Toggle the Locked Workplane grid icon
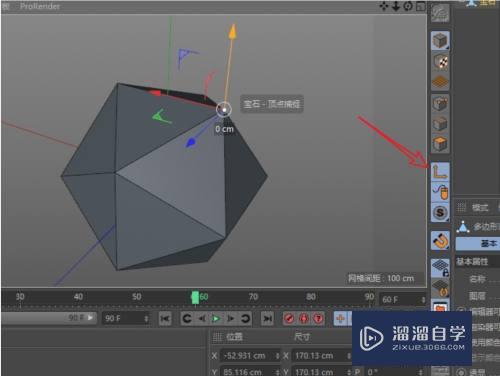The image size is (500, 376). [x=440, y=268]
